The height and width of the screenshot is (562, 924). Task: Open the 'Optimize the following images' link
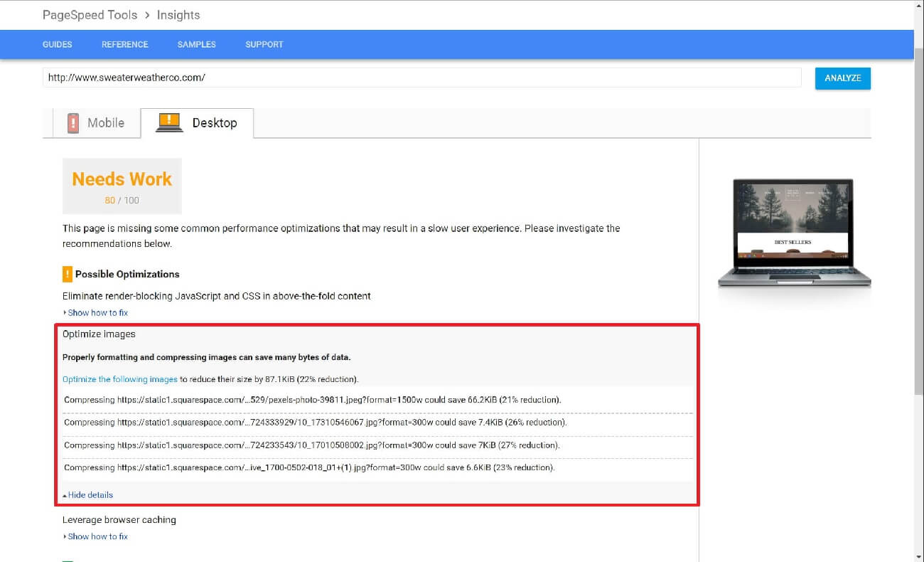pos(119,379)
